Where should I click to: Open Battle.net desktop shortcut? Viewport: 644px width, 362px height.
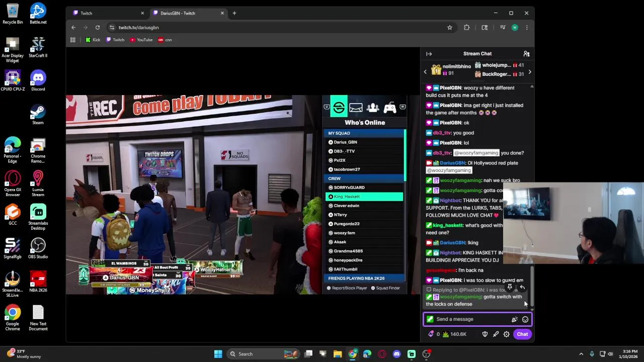(38, 14)
